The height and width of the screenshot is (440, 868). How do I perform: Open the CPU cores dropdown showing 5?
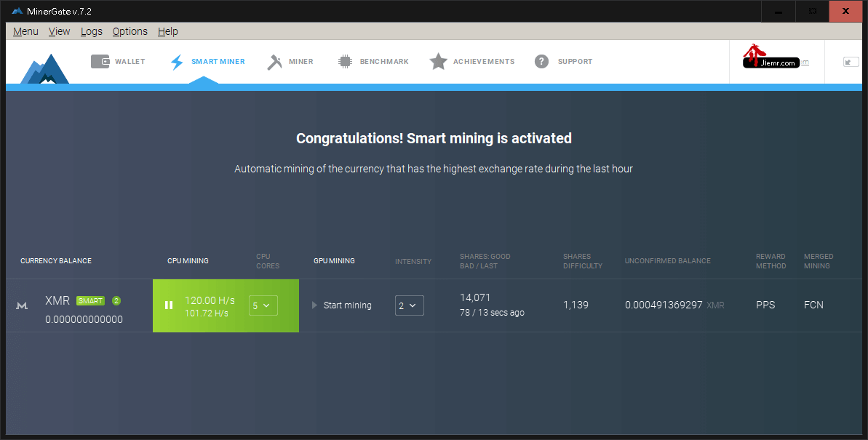[x=263, y=305]
